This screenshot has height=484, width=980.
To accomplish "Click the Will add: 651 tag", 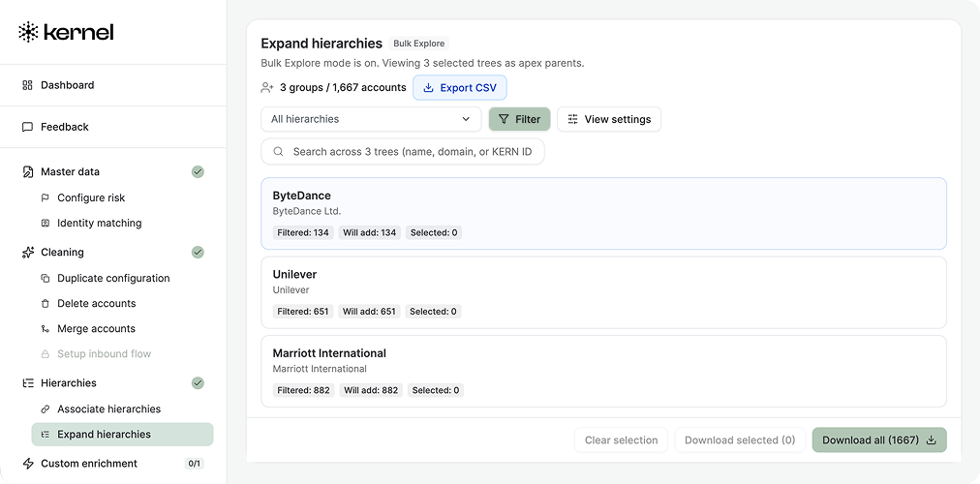I will (x=369, y=312).
